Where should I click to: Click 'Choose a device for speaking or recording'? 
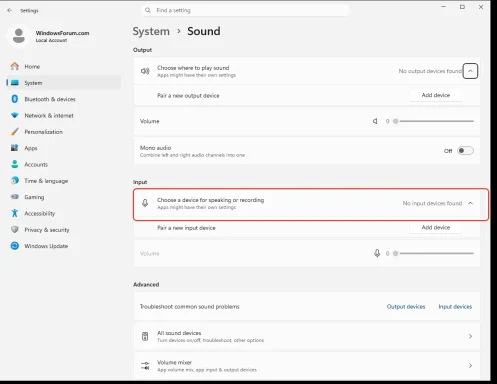pos(210,200)
